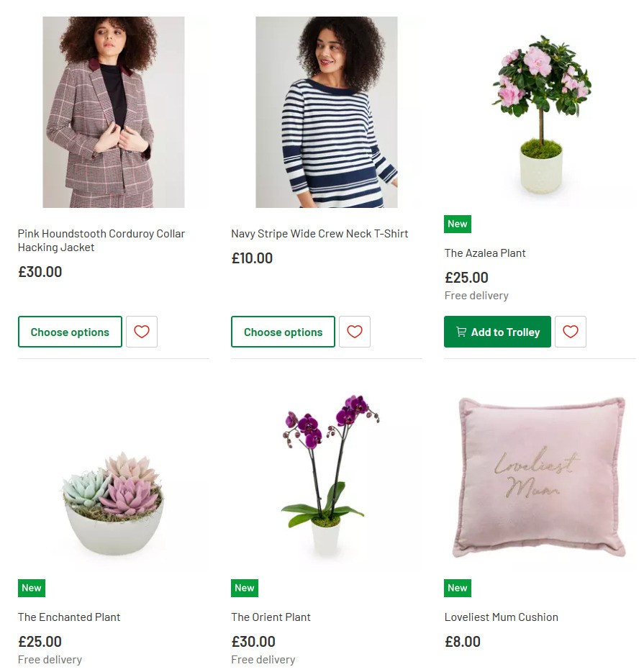The width and height of the screenshot is (644, 672).
Task: Open The Azalea Plant product page
Action: [485, 253]
